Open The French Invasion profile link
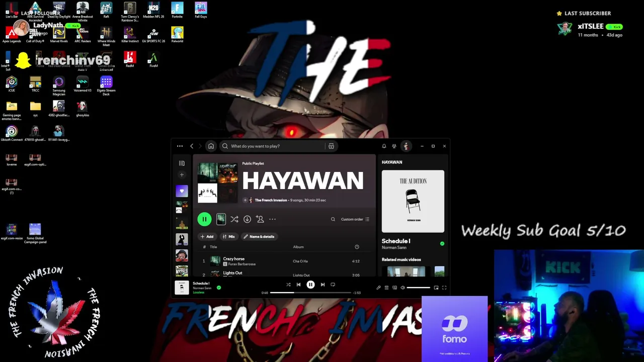The width and height of the screenshot is (644, 362). click(271, 200)
